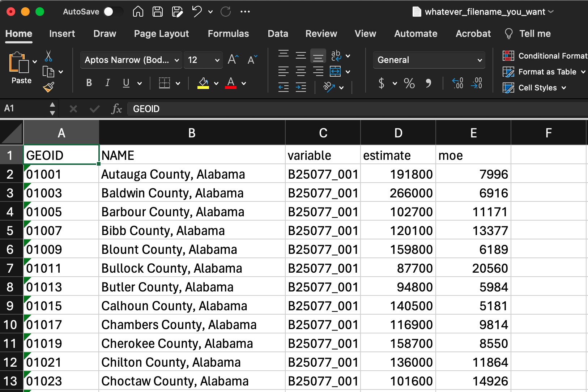Open the Review tab
Screen dimensions: 588x392
click(321, 34)
